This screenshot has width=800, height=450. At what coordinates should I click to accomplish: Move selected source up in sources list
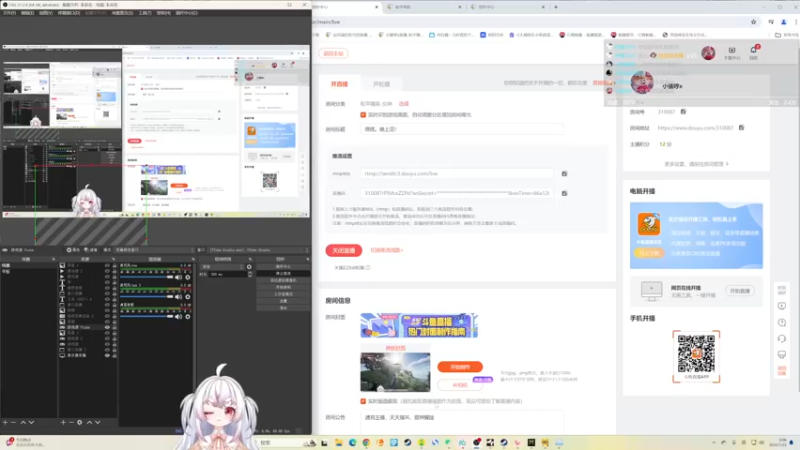point(89,422)
